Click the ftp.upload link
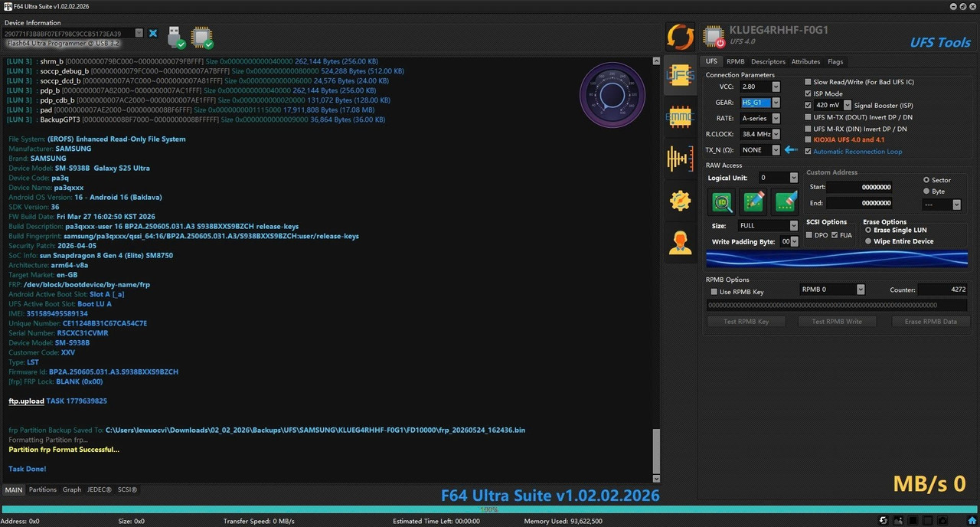The width and height of the screenshot is (980, 527). pos(26,401)
